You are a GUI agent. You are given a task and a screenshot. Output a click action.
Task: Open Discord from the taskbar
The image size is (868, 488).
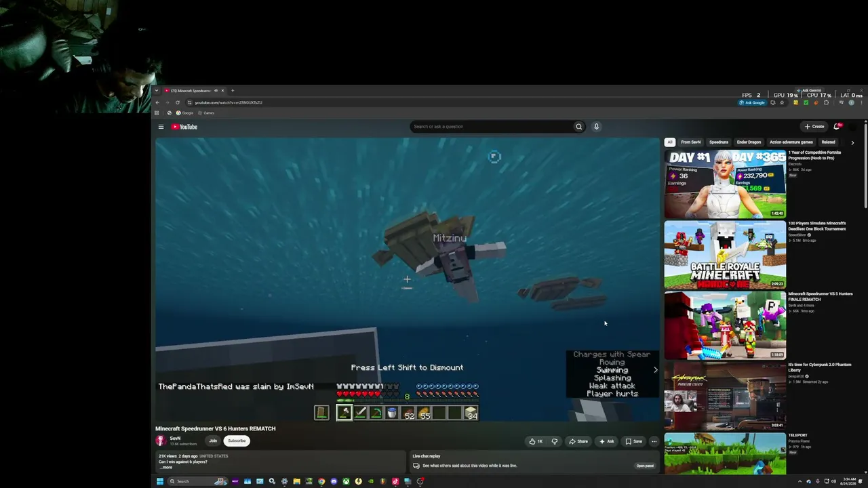click(x=334, y=481)
